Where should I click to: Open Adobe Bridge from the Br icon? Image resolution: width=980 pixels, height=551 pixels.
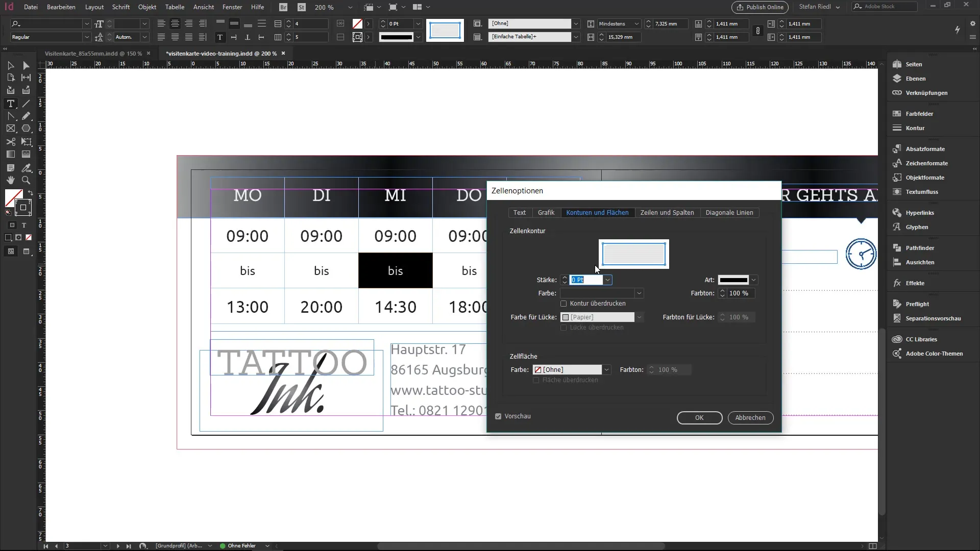(x=283, y=7)
